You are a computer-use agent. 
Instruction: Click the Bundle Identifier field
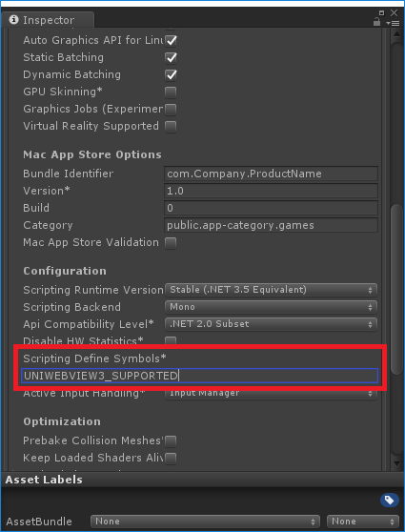(271, 174)
